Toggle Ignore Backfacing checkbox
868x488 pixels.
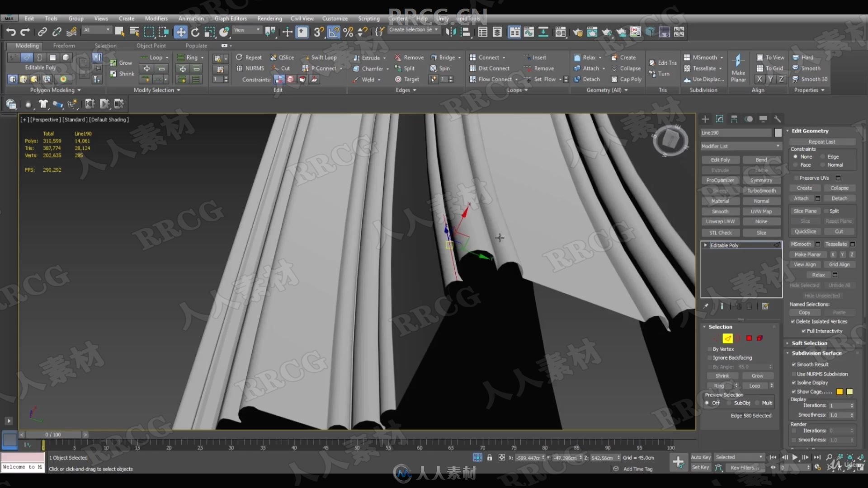click(710, 357)
